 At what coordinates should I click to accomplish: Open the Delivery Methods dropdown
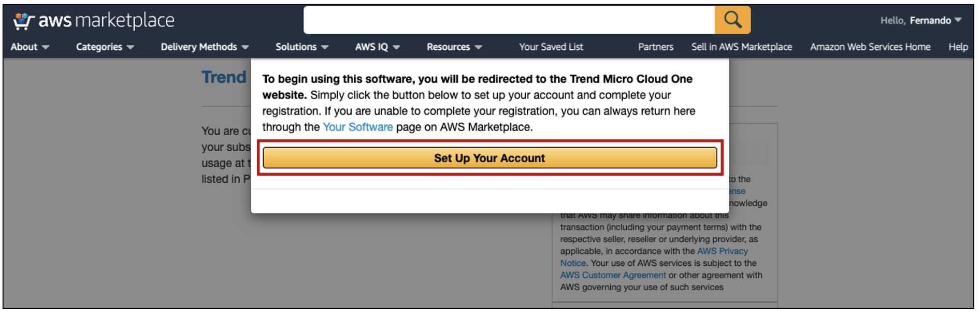click(205, 47)
